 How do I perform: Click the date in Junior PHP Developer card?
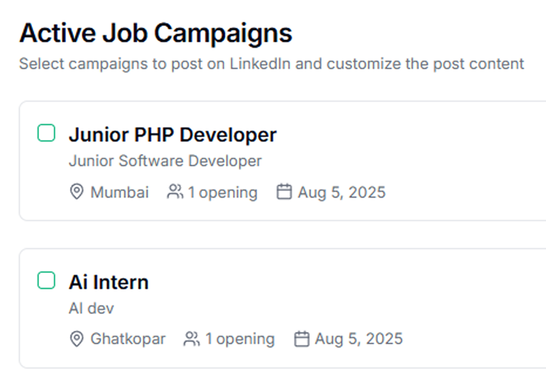coord(342,193)
